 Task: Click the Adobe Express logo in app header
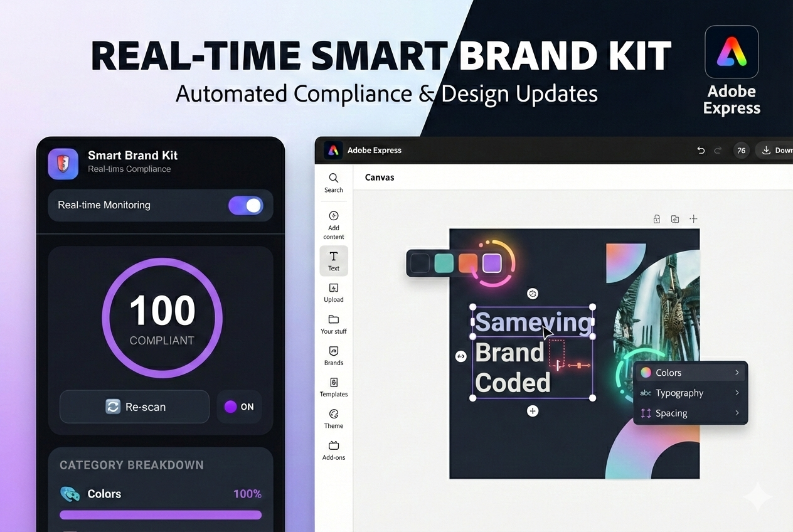pos(333,150)
